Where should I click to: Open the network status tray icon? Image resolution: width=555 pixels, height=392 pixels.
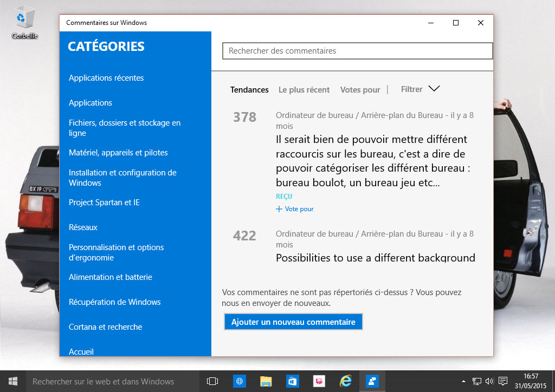tap(477, 381)
